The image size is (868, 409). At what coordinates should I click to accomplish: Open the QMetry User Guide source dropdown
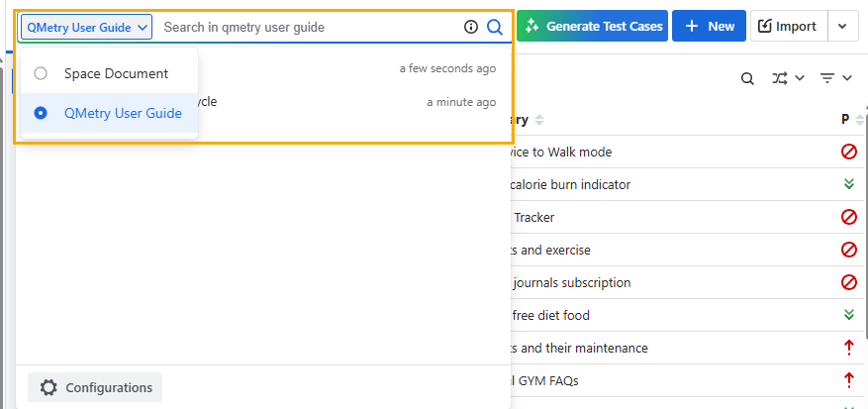pyautogui.click(x=87, y=27)
